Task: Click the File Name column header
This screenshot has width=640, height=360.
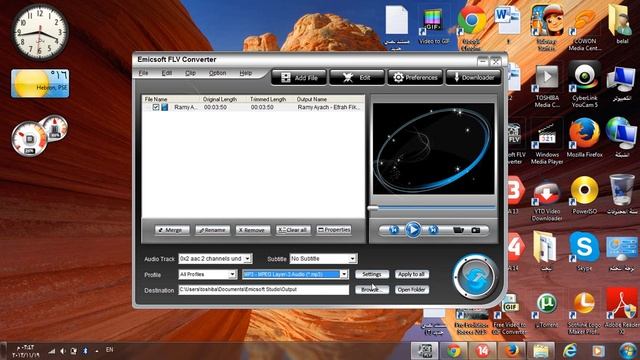Action: point(156,99)
